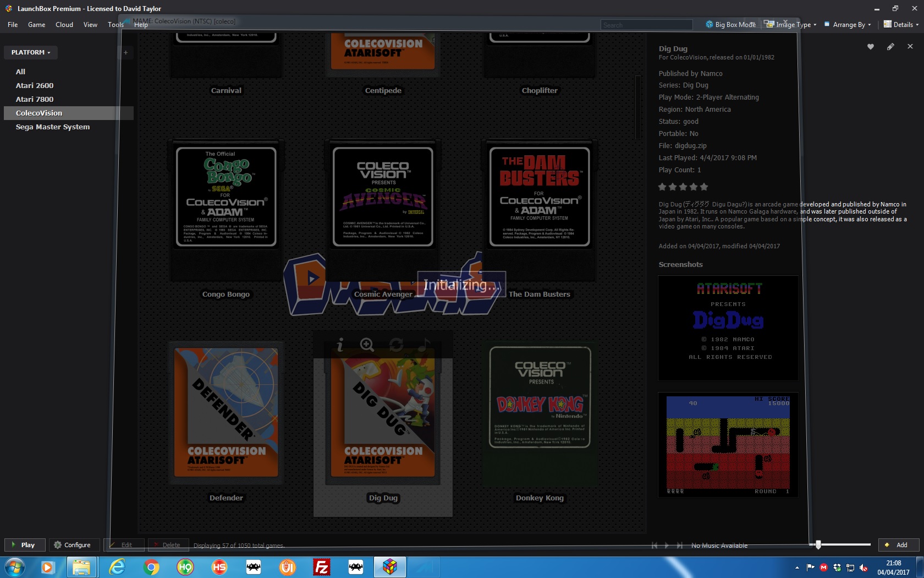Screen dimensions: 924x578
Task: Open the Game menu
Action: tap(37, 24)
